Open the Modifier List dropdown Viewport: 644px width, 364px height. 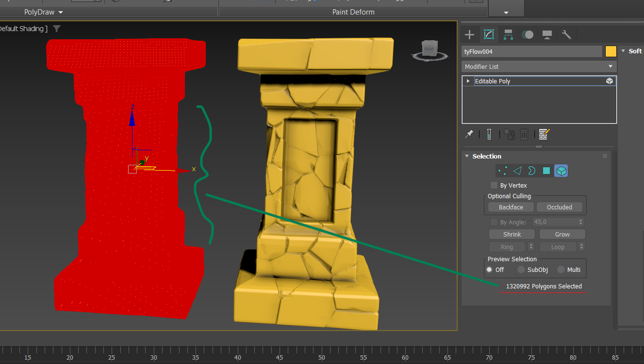tap(539, 66)
